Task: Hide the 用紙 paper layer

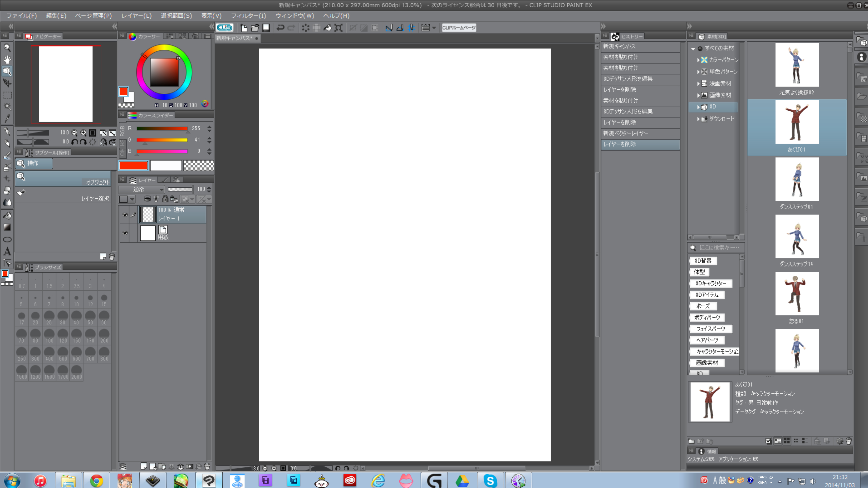Action: coord(125,233)
